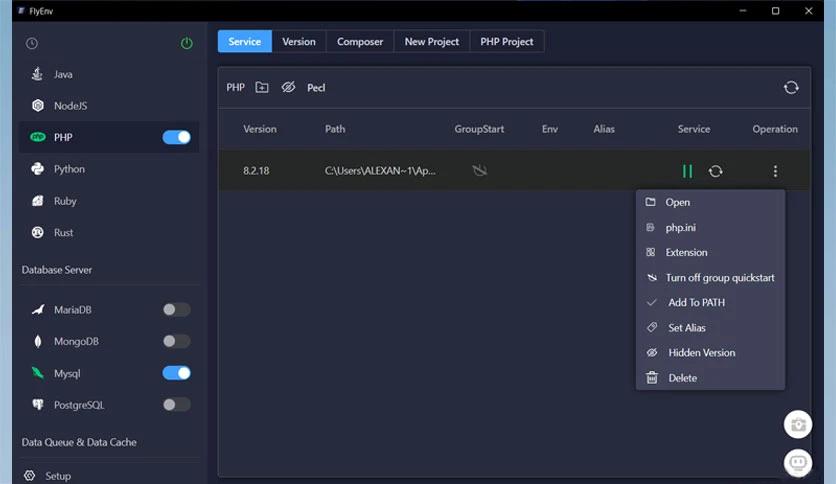The height and width of the screenshot is (484, 836).
Task: Switch to the New Project tab
Action: [x=431, y=42]
